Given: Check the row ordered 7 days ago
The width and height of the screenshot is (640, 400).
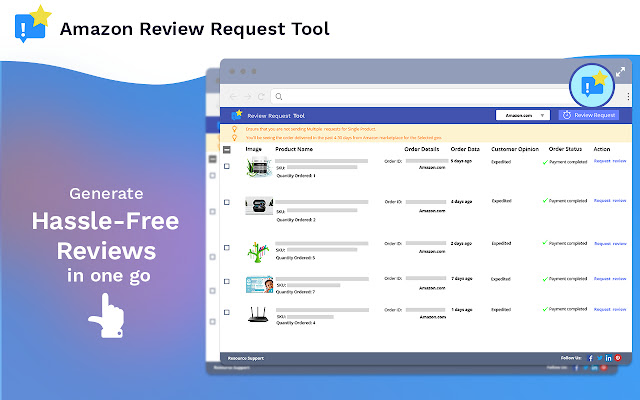Looking at the screenshot, I should pyautogui.click(x=227, y=281).
